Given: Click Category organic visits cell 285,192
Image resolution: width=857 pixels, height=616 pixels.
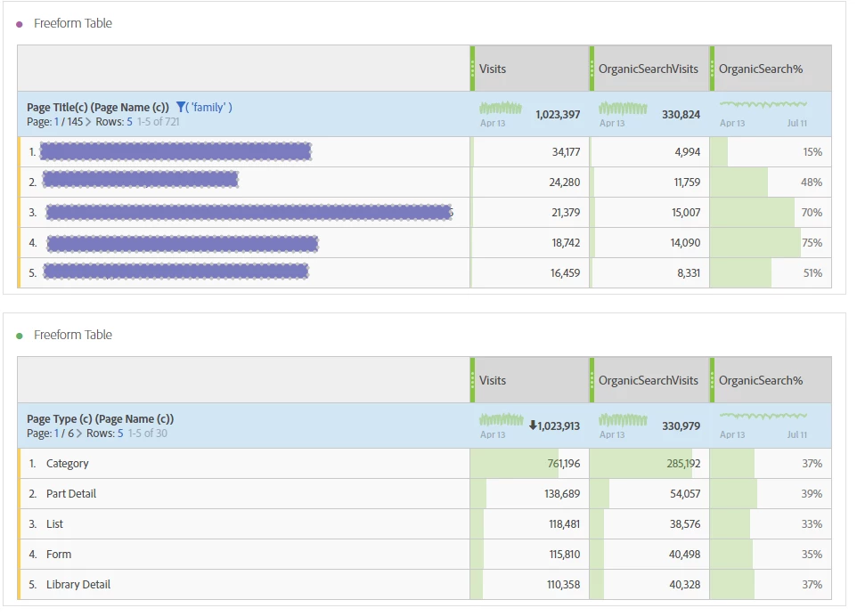Looking at the screenshot, I should pos(649,464).
